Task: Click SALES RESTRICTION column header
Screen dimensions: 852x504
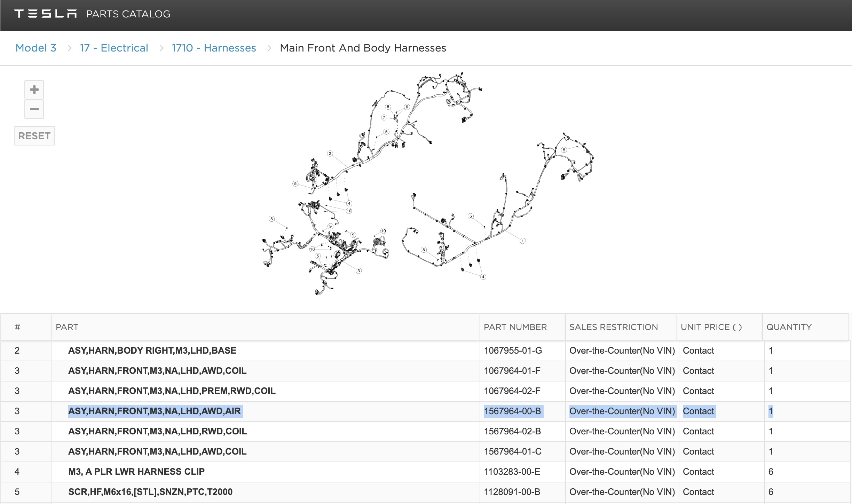Action: click(x=613, y=327)
